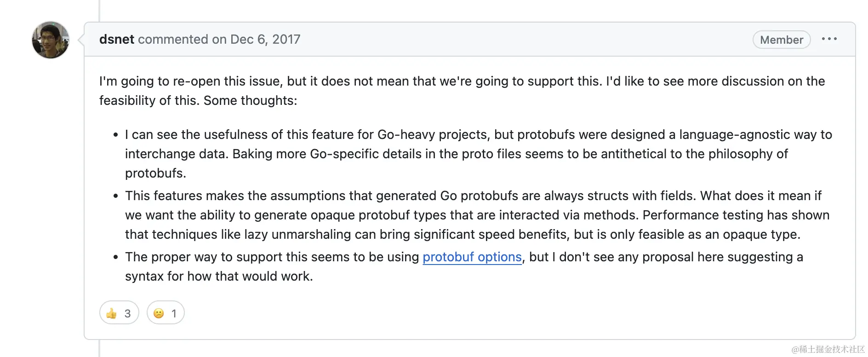Image resolution: width=868 pixels, height=357 pixels.
Task: Click the comment bubble pointer beside the avatar
Action: (81, 40)
